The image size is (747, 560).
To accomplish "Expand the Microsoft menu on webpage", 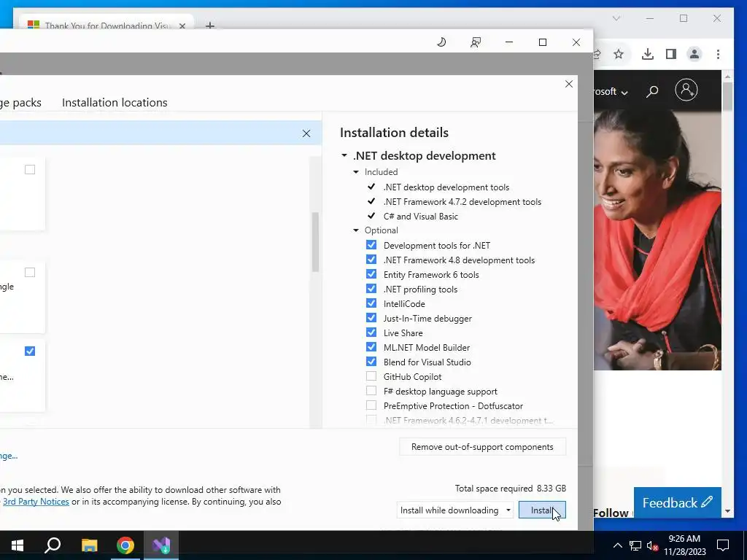I will (x=611, y=91).
